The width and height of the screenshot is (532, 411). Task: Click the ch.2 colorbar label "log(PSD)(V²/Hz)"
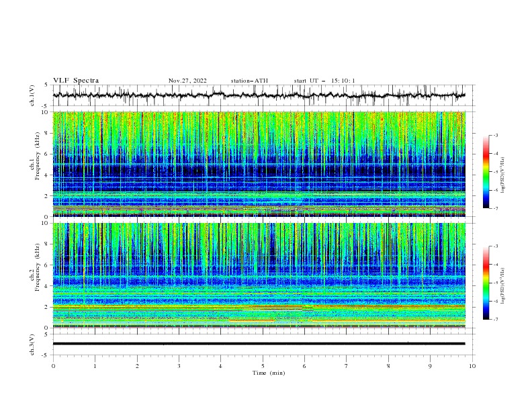[x=503, y=285]
